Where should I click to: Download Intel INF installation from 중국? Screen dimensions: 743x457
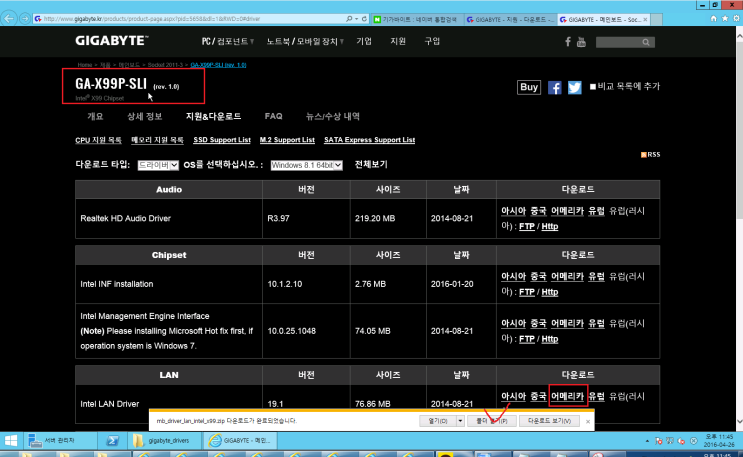538,276
